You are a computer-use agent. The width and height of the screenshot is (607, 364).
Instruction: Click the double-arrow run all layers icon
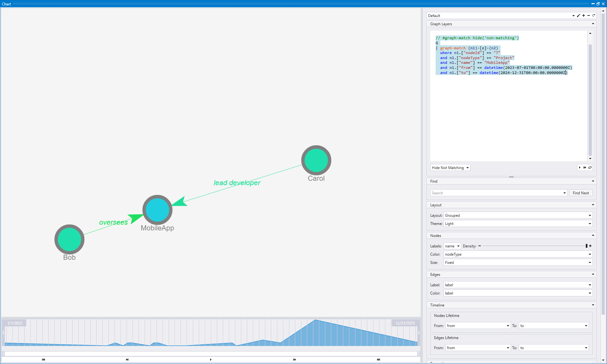click(x=585, y=168)
